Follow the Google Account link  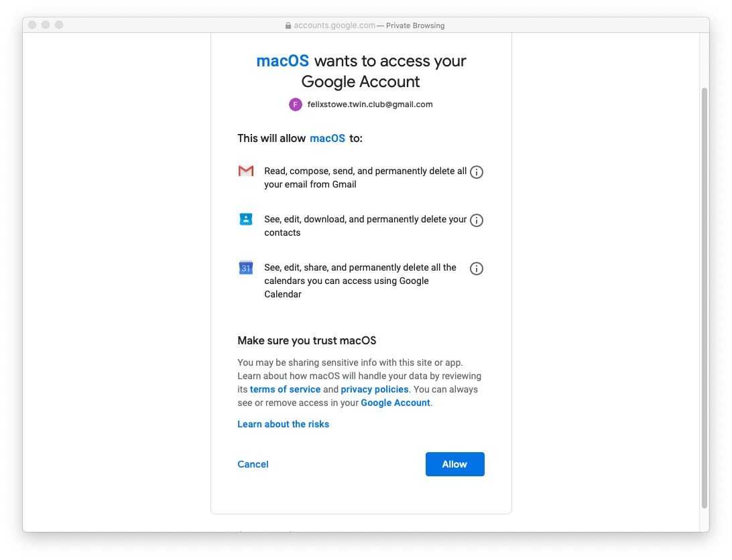coord(395,403)
